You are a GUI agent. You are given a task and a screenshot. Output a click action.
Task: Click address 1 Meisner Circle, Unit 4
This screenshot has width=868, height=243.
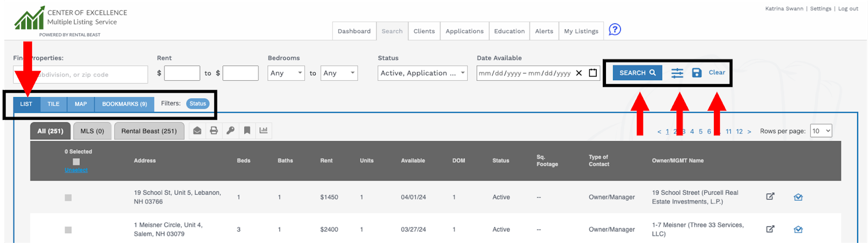[168, 229]
